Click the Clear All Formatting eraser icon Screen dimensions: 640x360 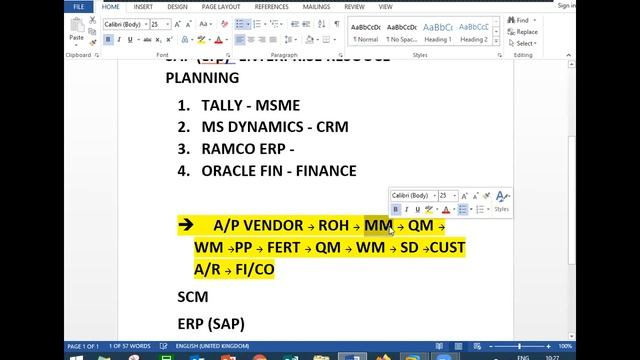224,24
